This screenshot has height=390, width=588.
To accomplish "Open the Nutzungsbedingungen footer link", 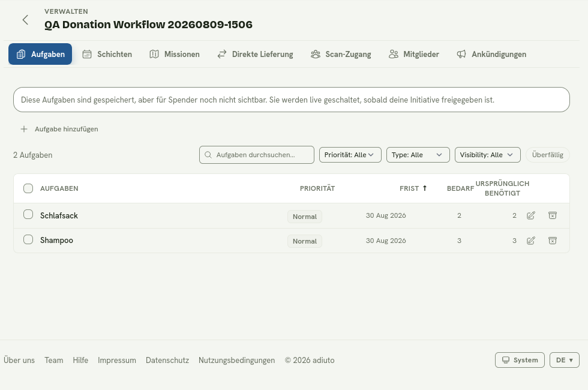I will tap(236, 360).
